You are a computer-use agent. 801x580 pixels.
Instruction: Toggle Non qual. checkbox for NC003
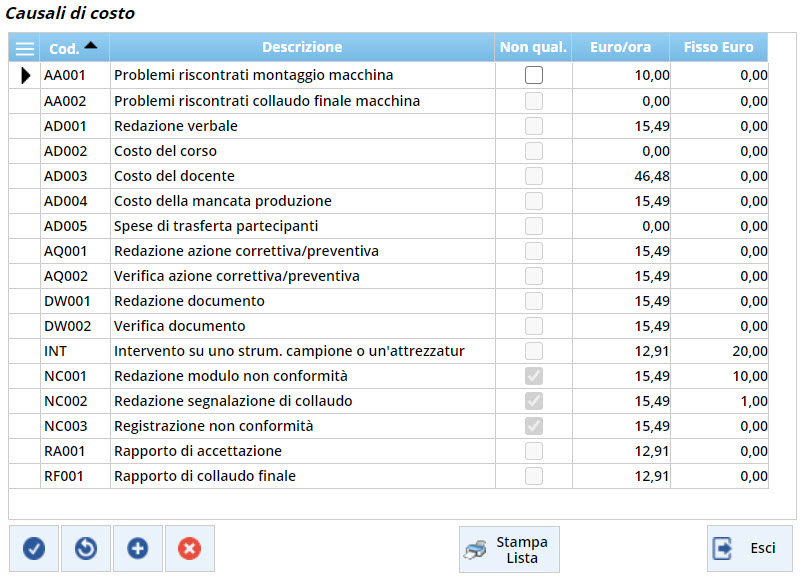click(x=534, y=426)
